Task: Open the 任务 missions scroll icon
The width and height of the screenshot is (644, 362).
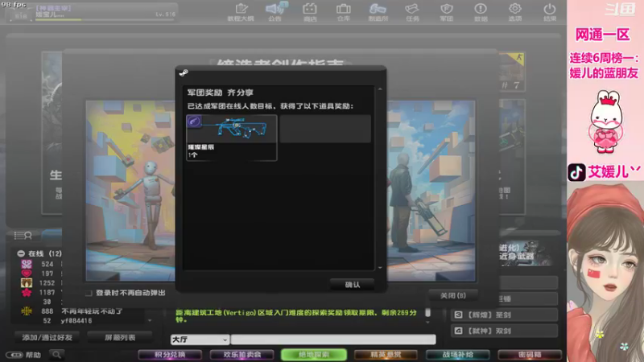Action: point(412,12)
